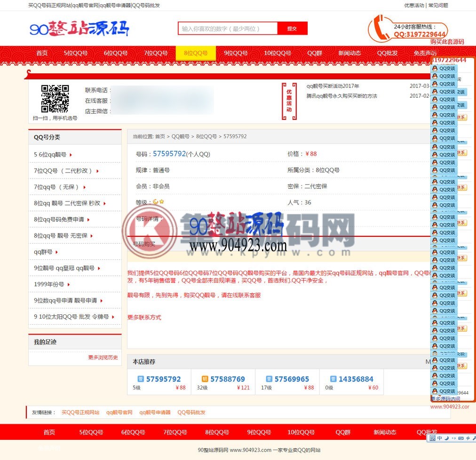This screenshot has width=476, height=460.
Task: Click footer navigation 新闻动态
Action: pos(385,432)
